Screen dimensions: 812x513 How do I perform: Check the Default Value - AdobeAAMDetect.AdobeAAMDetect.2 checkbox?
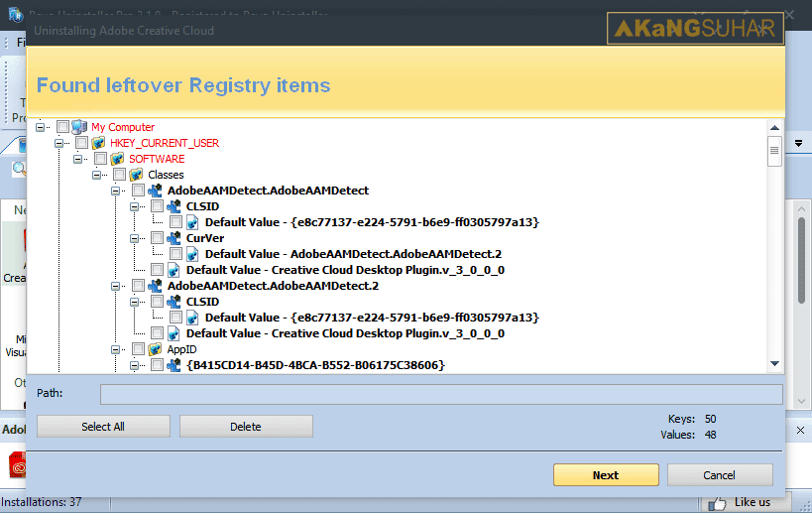176,254
